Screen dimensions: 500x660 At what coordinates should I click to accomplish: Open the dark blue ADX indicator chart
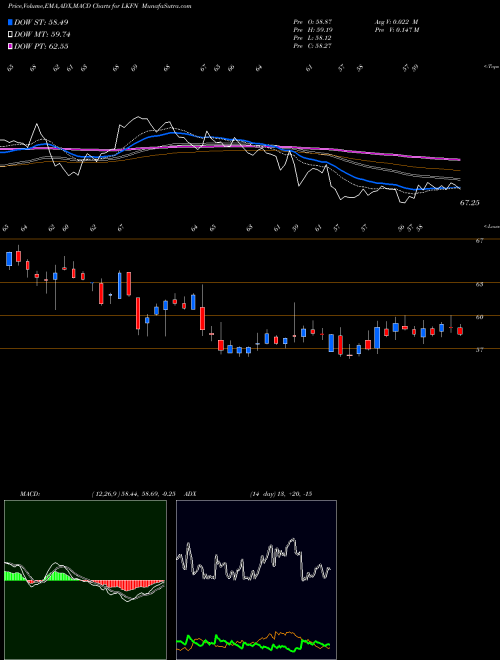tap(256, 580)
